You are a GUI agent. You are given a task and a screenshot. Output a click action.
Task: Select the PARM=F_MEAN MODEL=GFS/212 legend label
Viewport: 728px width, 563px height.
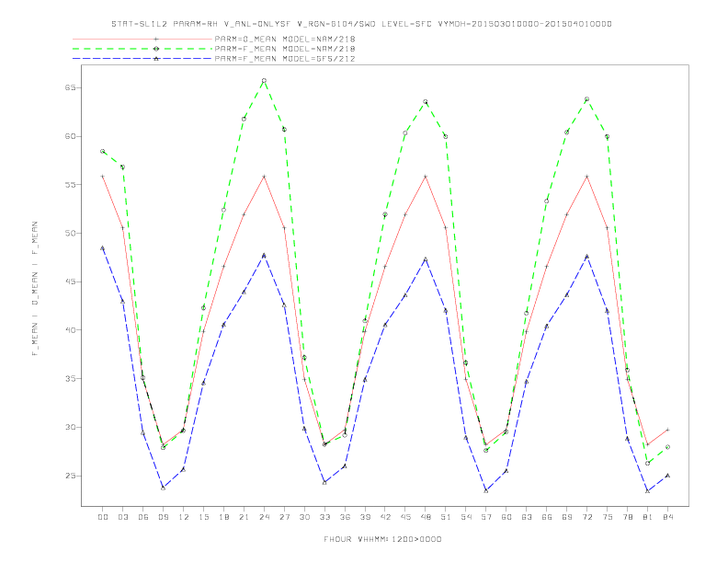click(285, 59)
